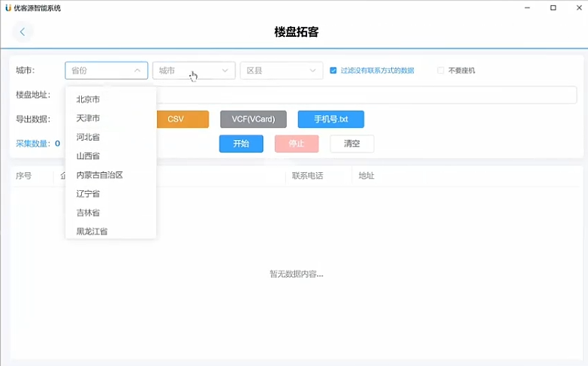Open the 城市 dropdown
The height and width of the screenshot is (366, 588).
point(194,71)
